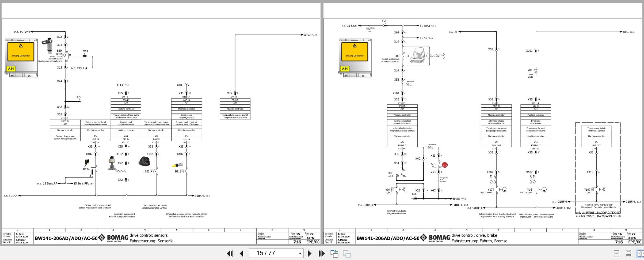Click the 'Temperature sensor, asphalt' label
644x260 pixels.
coord(235,115)
